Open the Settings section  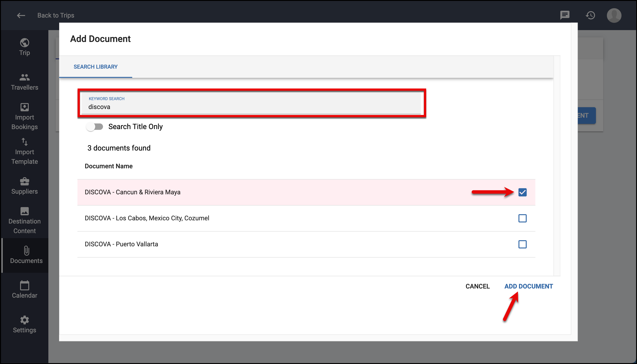point(24,325)
